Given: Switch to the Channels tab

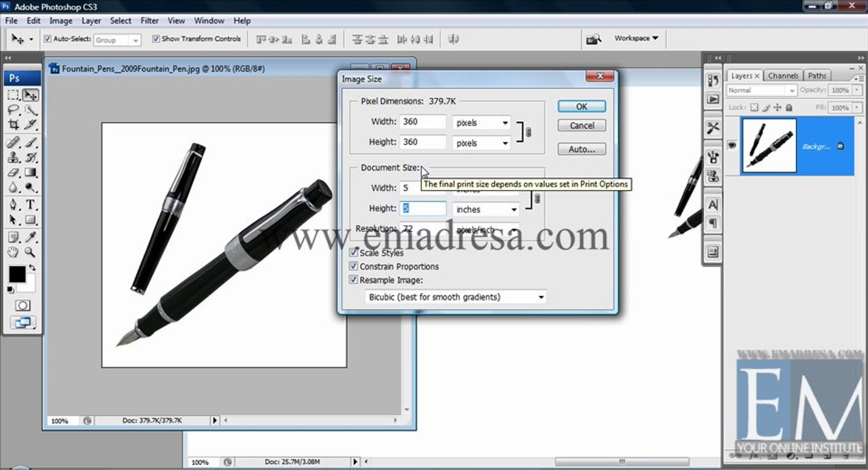Looking at the screenshot, I should 783,76.
